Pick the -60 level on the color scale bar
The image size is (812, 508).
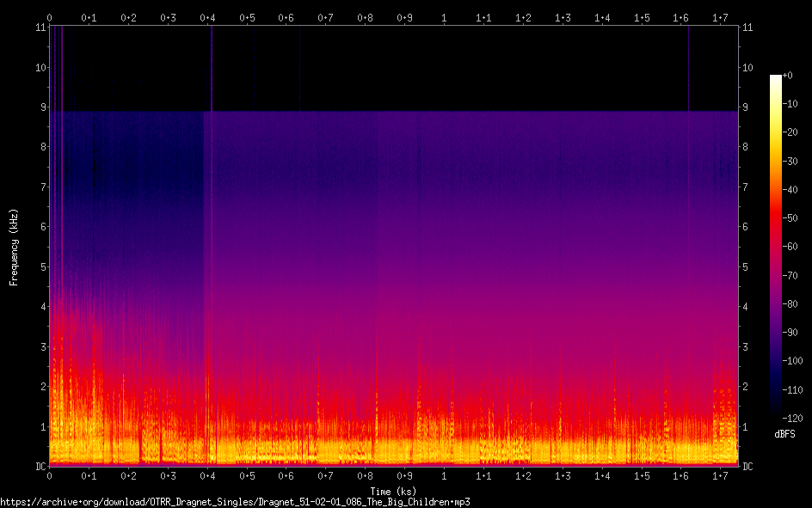tap(776, 247)
